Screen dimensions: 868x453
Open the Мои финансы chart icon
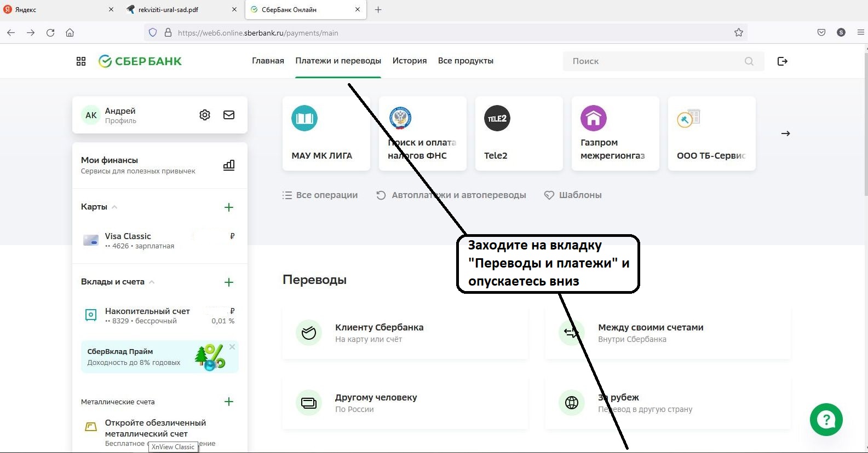(x=229, y=165)
